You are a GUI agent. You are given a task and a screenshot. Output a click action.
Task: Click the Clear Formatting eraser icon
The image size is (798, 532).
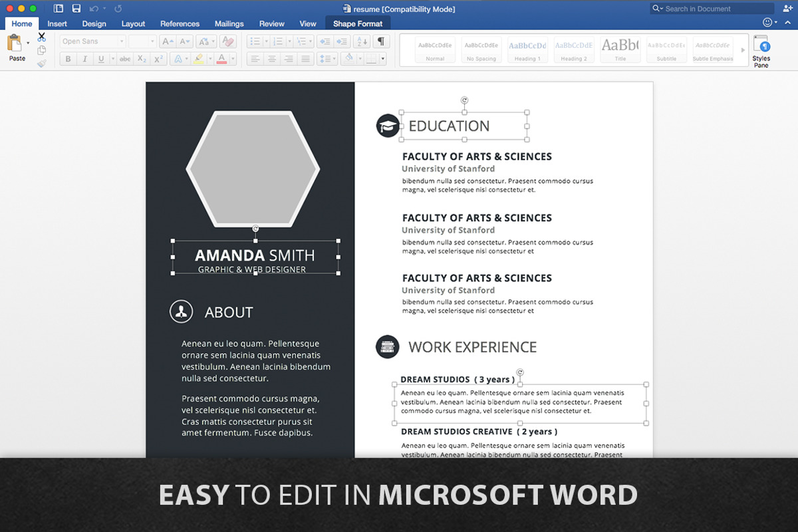pos(228,41)
